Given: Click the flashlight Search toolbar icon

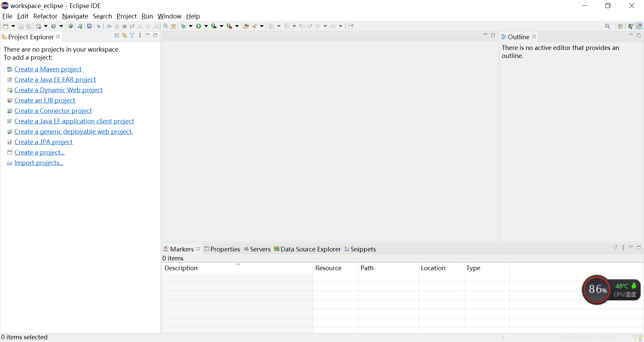Looking at the screenshot, I should [x=255, y=26].
